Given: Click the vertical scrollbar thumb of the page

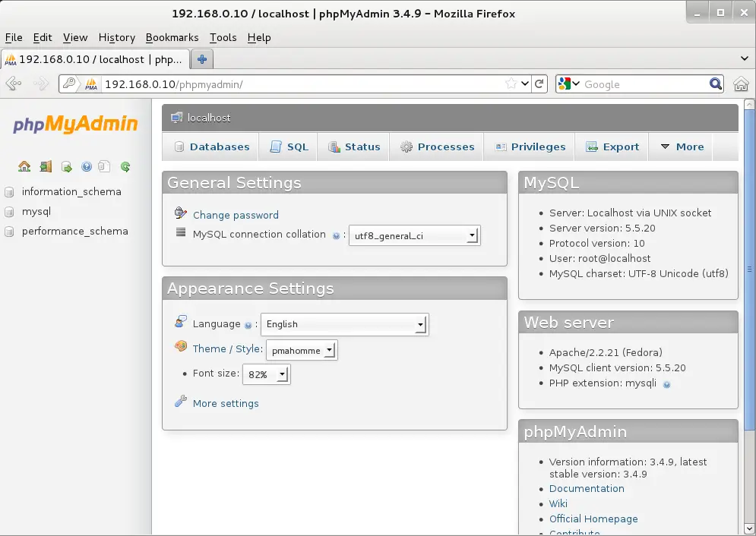Looking at the screenshot, I should (x=749, y=270).
